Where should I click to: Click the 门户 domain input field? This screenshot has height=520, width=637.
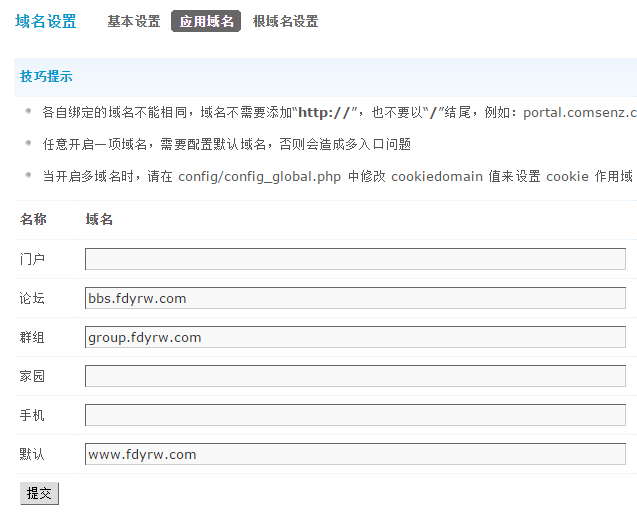coord(355,260)
